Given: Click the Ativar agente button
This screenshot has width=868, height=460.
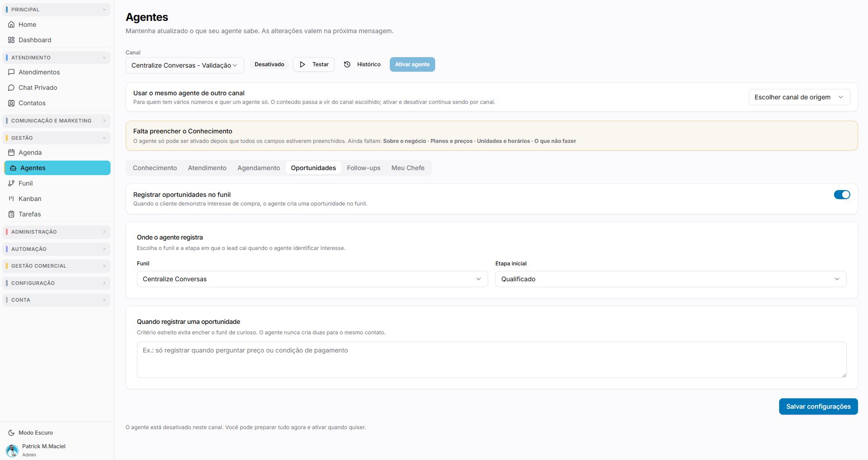Looking at the screenshot, I should click(412, 64).
